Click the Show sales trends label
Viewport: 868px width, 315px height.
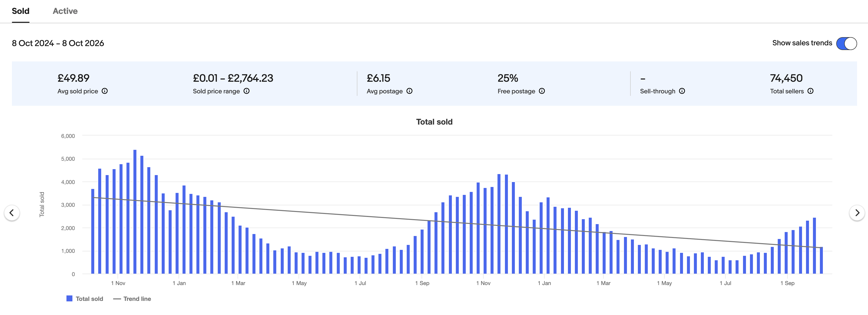802,43
